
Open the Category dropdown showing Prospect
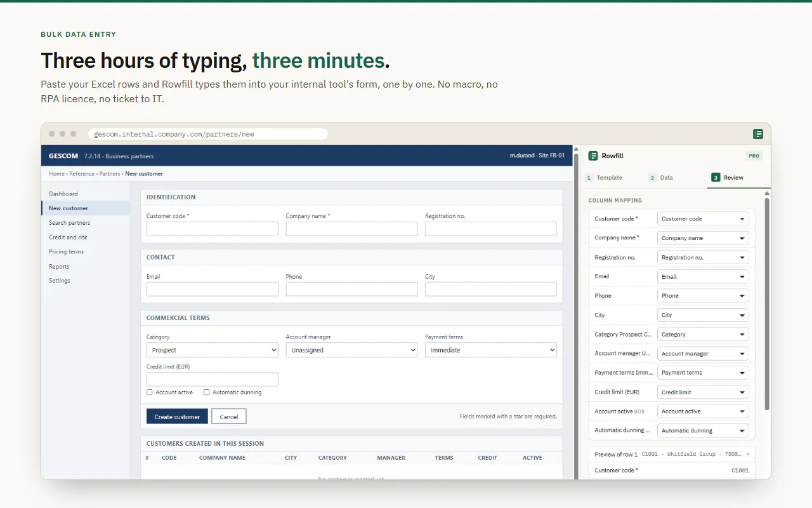click(x=213, y=350)
